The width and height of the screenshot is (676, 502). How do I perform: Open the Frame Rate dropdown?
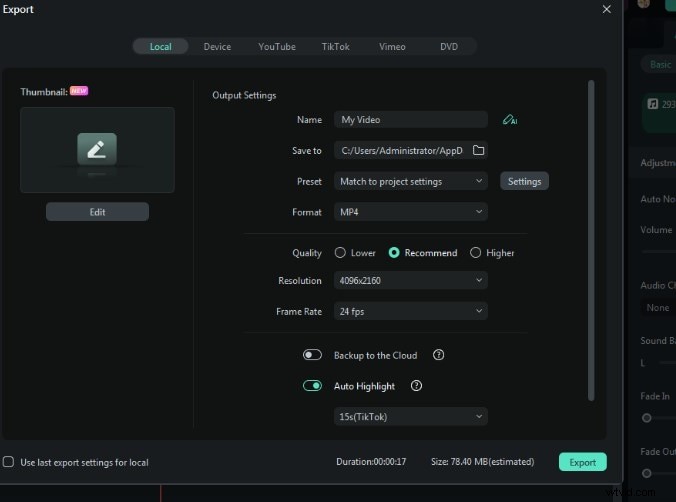pos(411,311)
